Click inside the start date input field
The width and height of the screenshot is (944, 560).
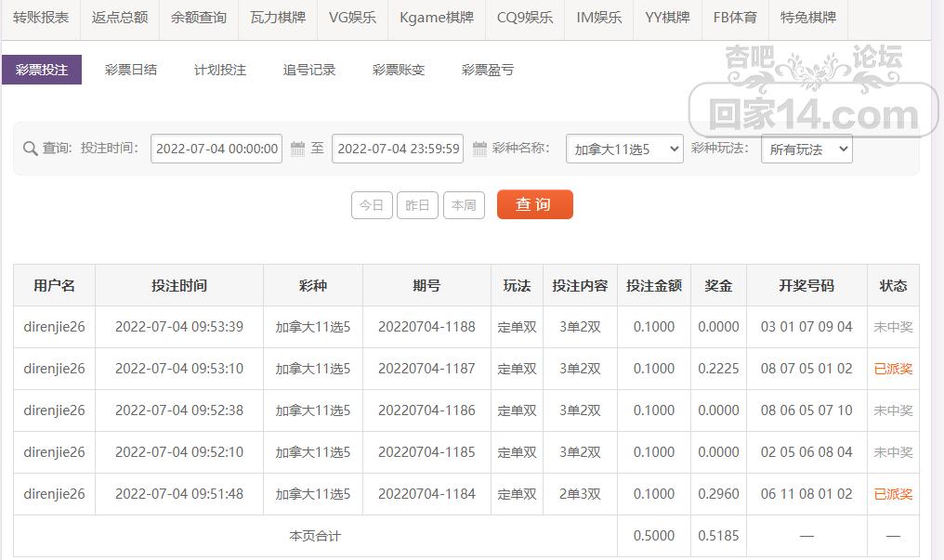click(x=216, y=149)
